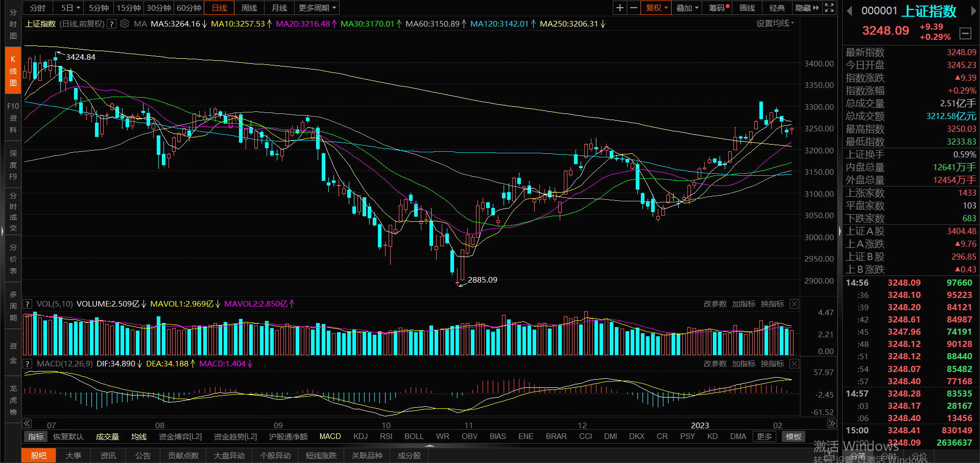The height and width of the screenshot is (463, 980).
Task: Select BOLL indicator
Action: coord(414,436)
